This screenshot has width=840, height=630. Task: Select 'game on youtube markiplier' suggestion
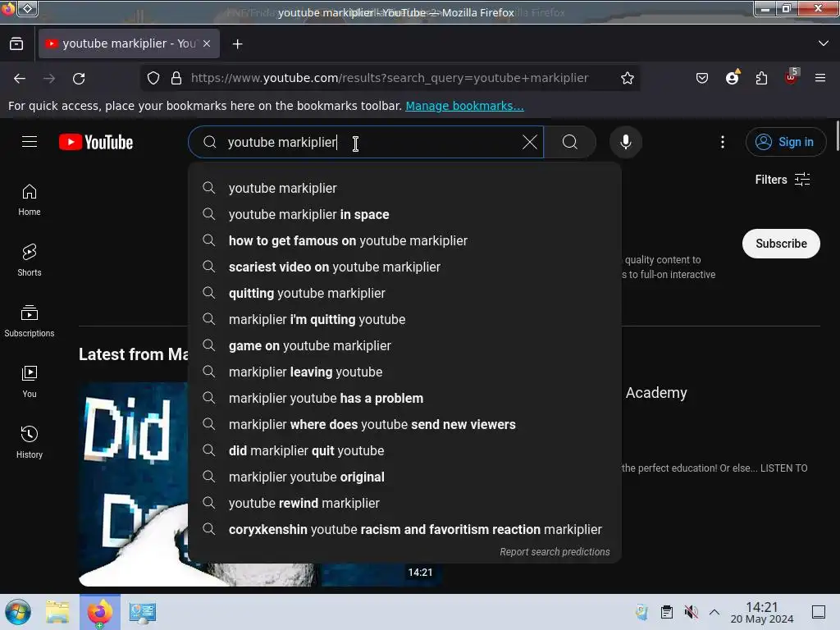pyautogui.click(x=404, y=345)
